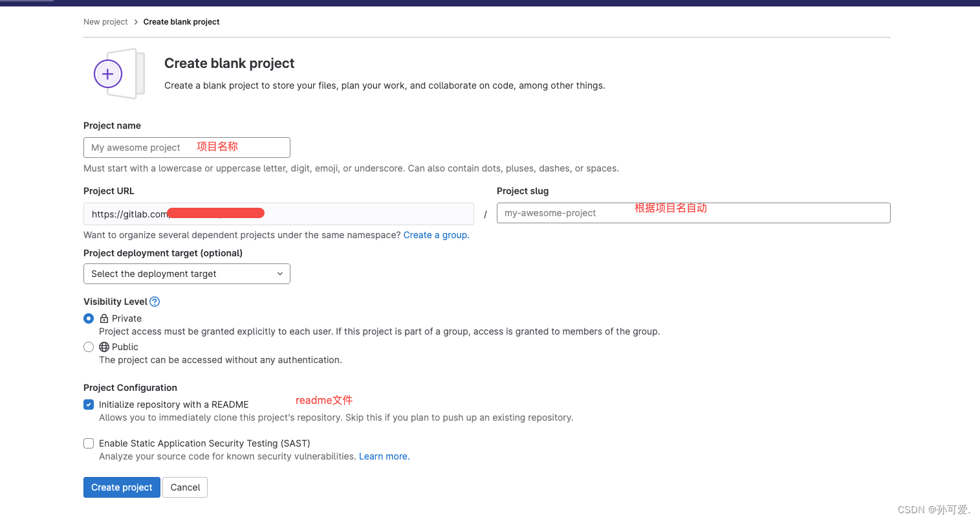Click the Project URL field
The width and height of the screenshot is (980, 521).
tap(278, 214)
